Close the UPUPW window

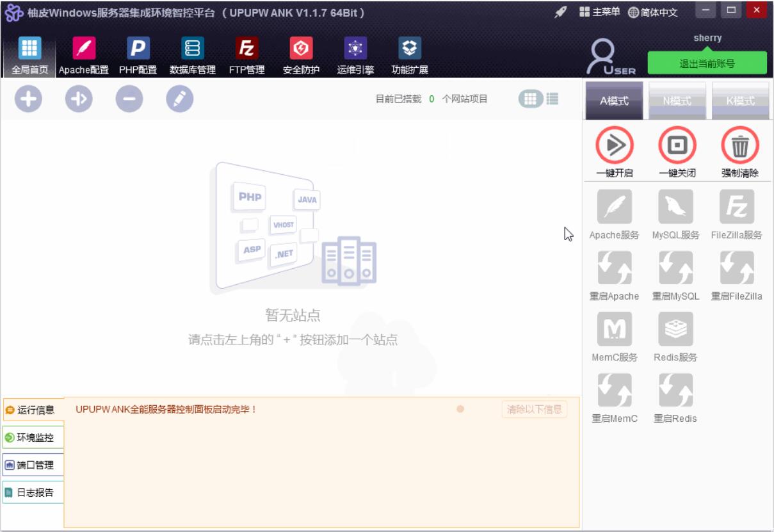coord(756,10)
